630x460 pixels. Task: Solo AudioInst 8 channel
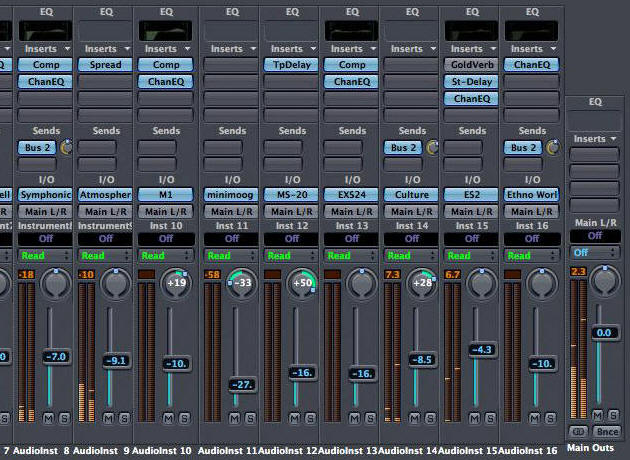point(64,418)
